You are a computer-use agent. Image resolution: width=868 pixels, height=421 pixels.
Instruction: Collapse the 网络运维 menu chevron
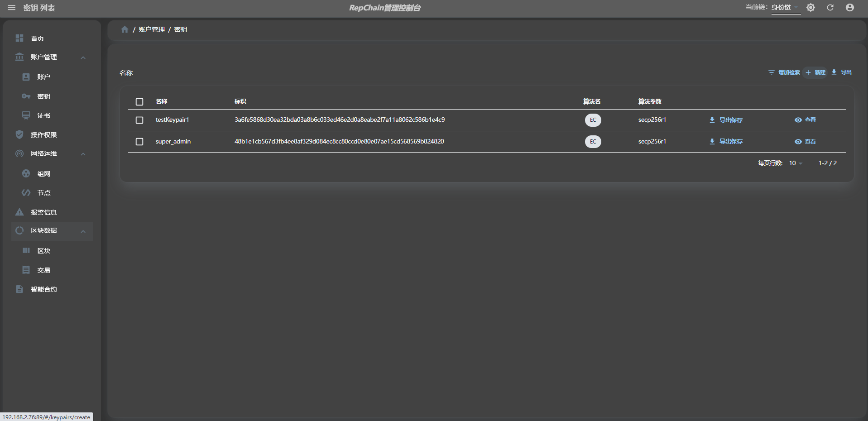(83, 154)
